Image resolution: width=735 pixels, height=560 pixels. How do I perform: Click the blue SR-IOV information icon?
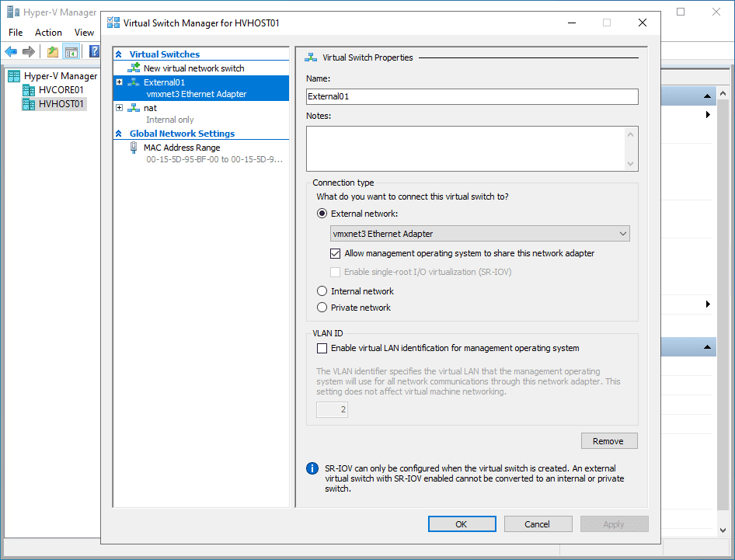click(312, 468)
